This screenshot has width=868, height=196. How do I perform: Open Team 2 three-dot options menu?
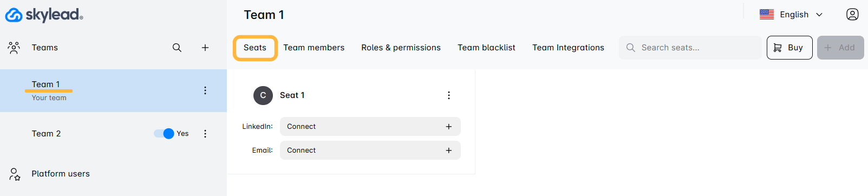205,134
